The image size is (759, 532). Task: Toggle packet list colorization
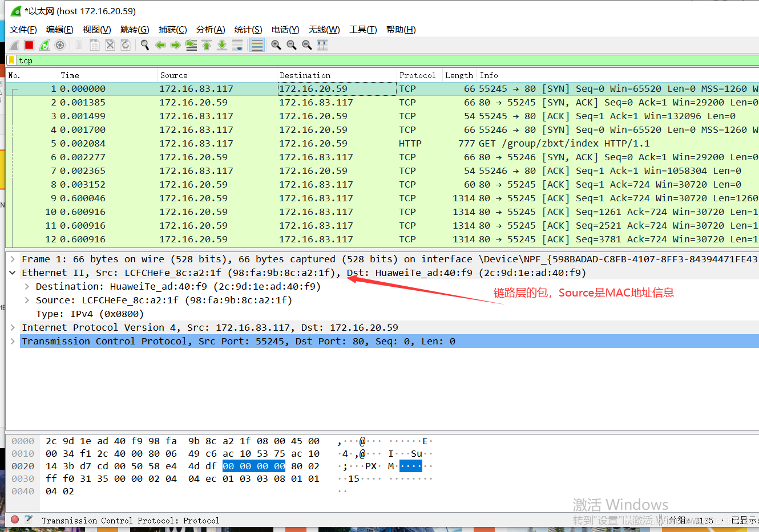pos(257,45)
